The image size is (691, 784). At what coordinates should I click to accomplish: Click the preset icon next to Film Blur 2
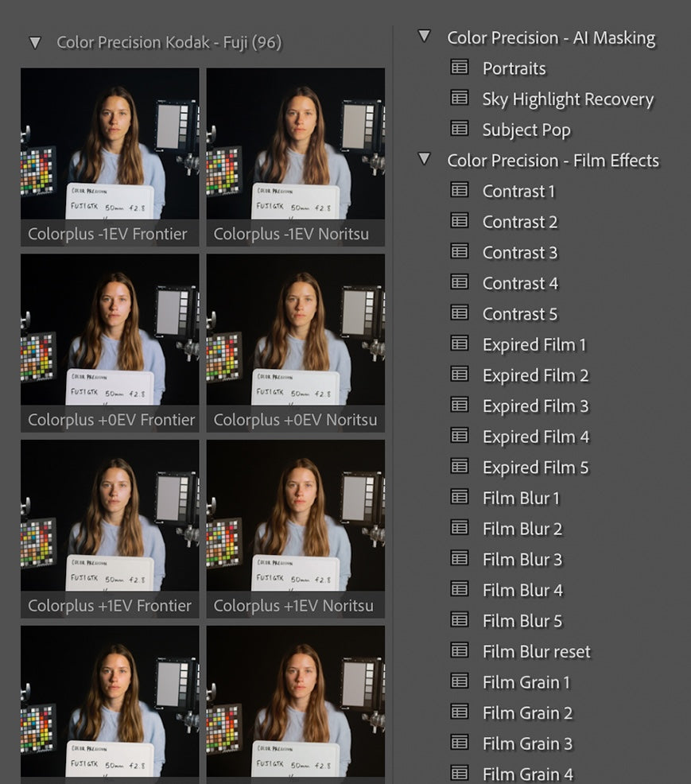[460, 528]
